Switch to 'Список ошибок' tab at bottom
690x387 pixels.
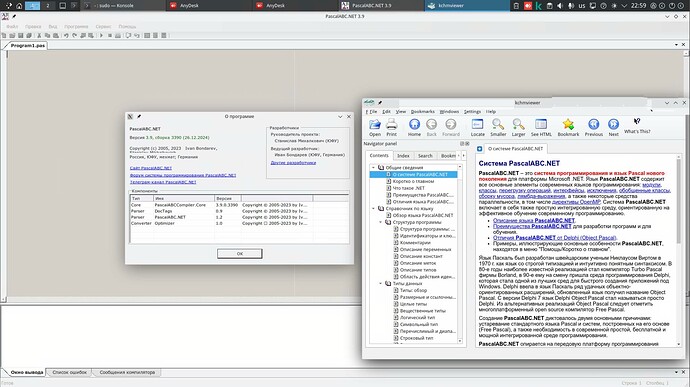click(70, 372)
